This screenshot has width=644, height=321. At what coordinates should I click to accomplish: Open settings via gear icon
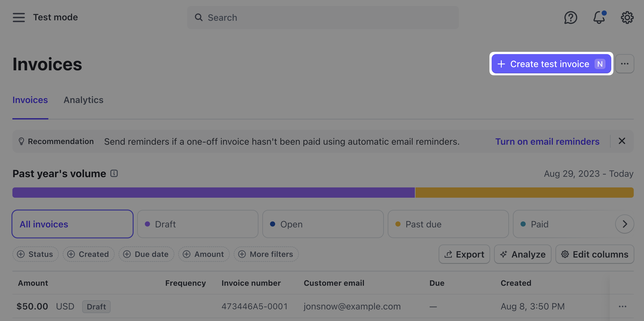click(627, 18)
